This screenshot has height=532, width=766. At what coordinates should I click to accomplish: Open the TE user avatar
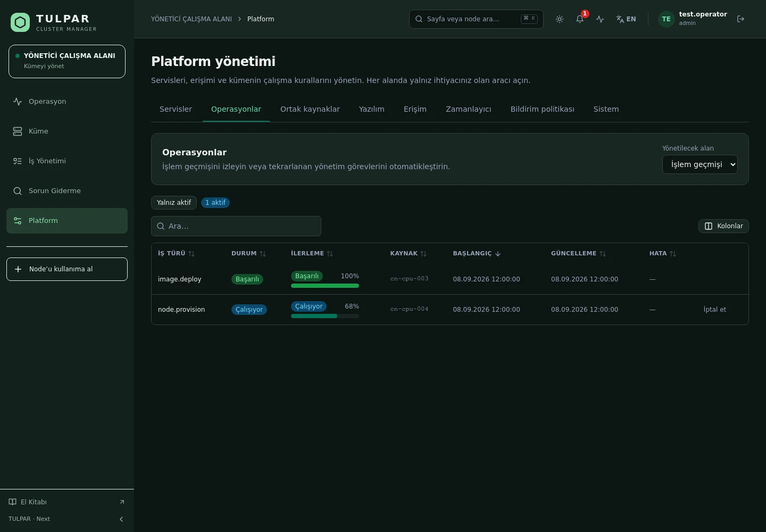click(x=666, y=19)
